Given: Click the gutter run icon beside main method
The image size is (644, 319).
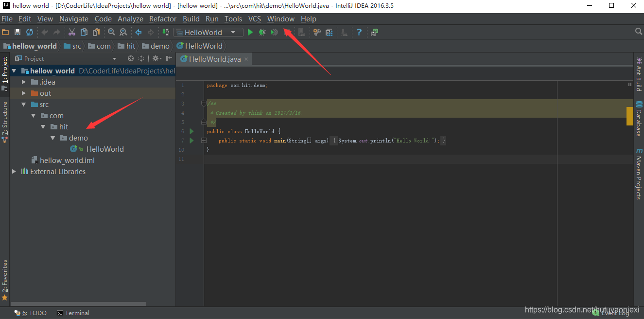Looking at the screenshot, I should click(x=191, y=141).
